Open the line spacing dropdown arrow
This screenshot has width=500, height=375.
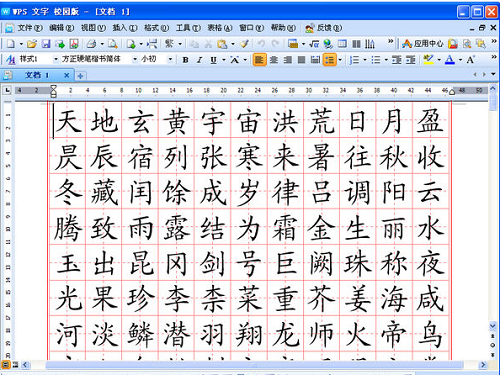tap(340, 60)
